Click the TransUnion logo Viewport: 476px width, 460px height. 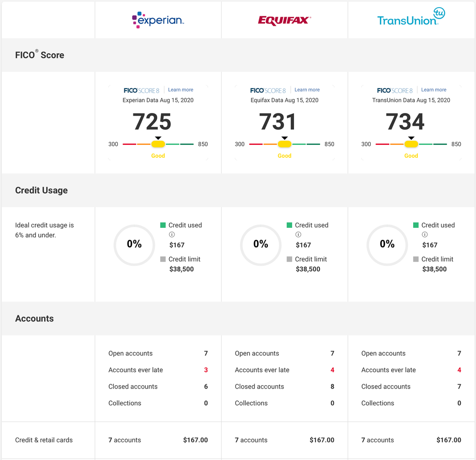pyautogui.click(x=411, y=17)
